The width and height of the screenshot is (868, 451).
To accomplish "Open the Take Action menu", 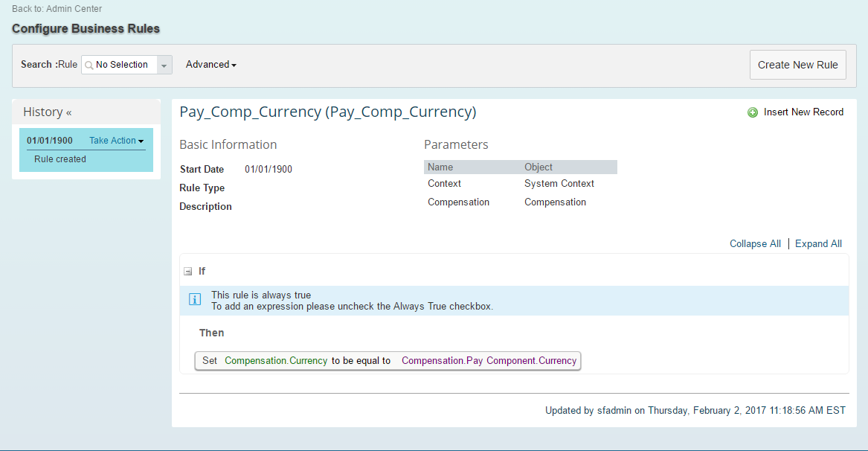I will 116,141.
